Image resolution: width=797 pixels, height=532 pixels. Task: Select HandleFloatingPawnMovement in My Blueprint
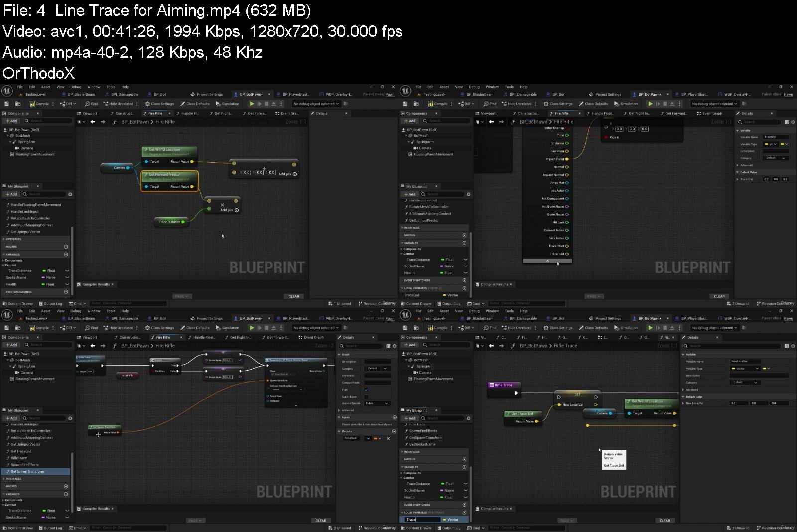point(36,205)
